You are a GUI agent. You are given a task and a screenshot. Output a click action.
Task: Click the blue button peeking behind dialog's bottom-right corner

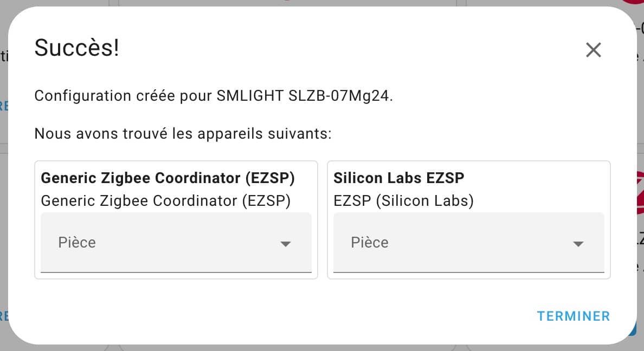(634, 328)
